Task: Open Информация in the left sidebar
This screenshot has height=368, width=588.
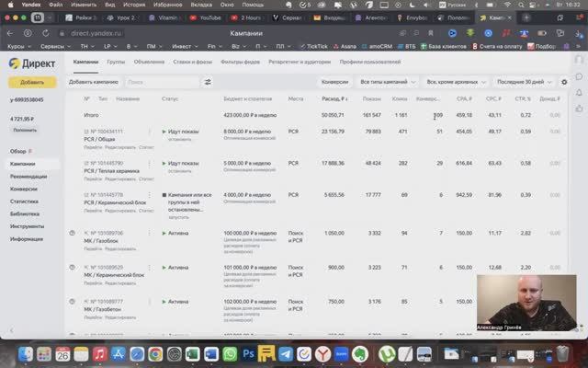Action: (27, 239)
